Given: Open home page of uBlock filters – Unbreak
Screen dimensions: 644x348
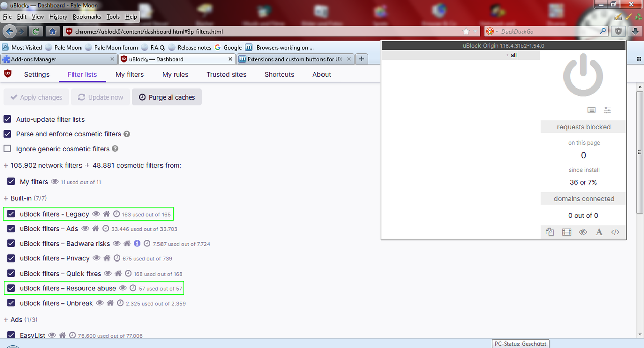Looking at the screenshot, I should click(x=110, y=303).
